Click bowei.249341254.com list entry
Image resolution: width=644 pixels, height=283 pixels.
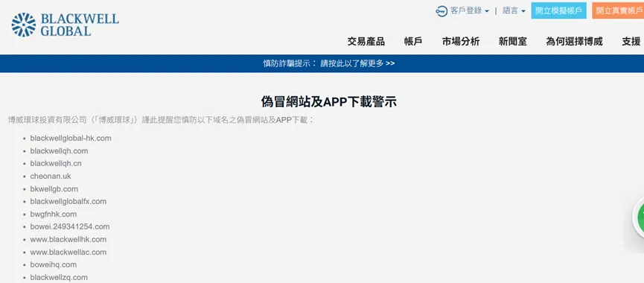pos(70,226)
